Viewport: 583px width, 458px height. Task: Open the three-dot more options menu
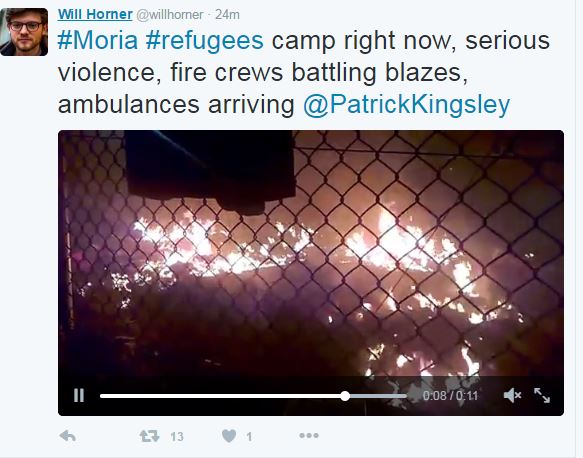(309, 435)
